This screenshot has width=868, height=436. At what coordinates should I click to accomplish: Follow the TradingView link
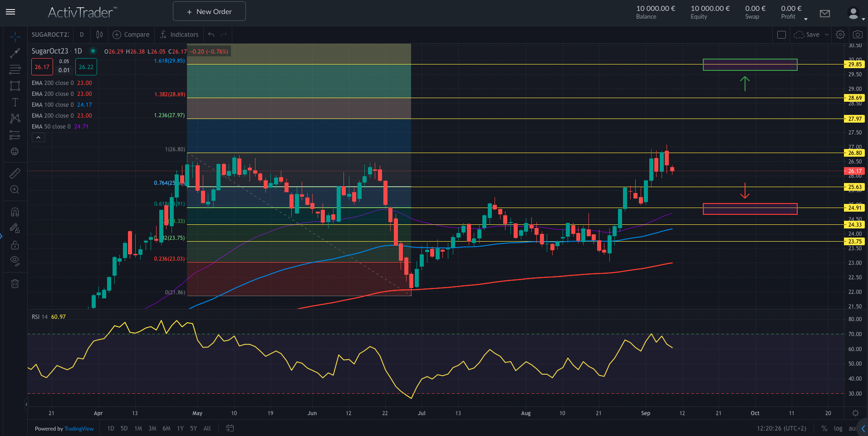pyautogui.click(x=79, y=429)
